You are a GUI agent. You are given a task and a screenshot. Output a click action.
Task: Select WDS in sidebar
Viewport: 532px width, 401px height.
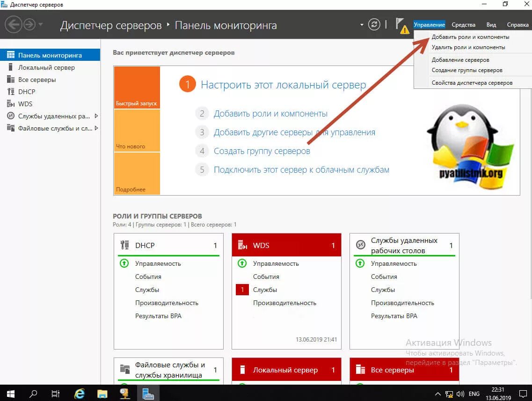(50, 104)
